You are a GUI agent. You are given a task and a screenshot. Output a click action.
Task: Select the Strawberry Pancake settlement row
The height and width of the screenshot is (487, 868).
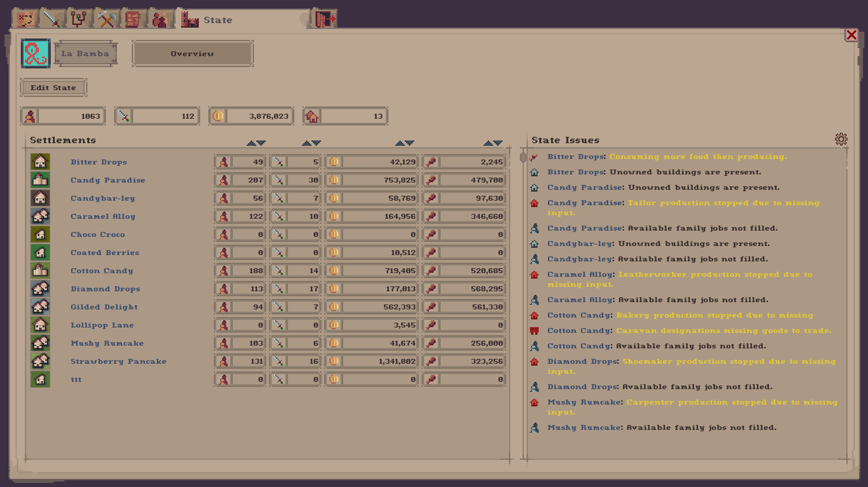118,361
